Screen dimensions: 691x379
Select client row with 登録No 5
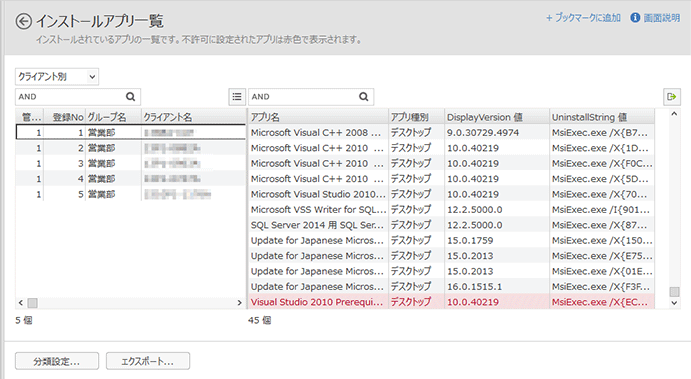pos(130,194)
